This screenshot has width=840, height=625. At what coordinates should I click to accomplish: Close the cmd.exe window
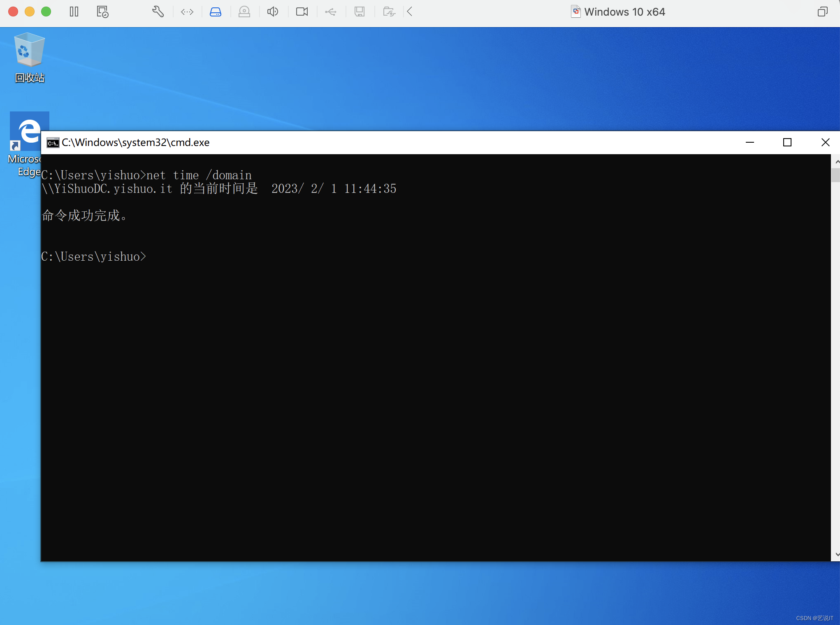pos(825,142)
